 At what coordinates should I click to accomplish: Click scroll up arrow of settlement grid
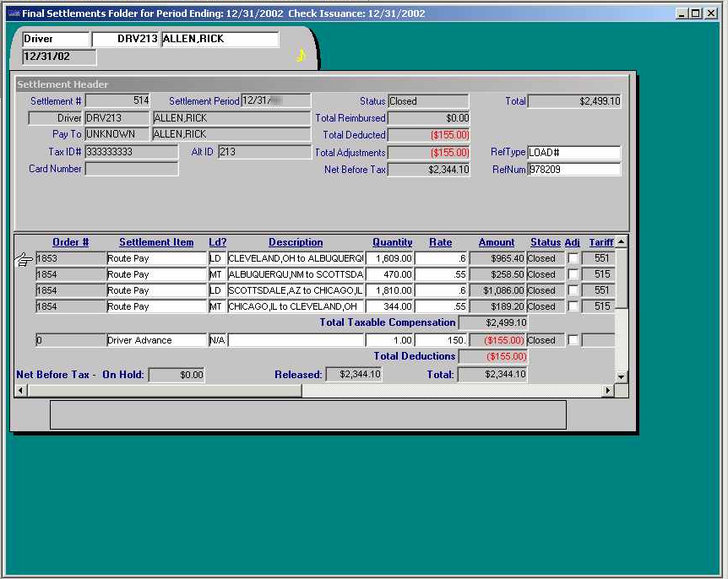click(622, 241)
